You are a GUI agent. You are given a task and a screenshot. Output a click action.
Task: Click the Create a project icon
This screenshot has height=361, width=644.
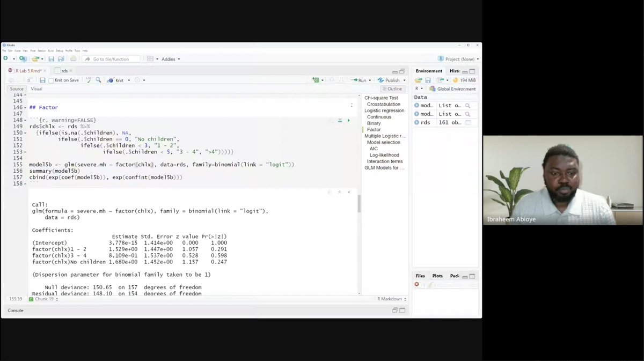23,58
